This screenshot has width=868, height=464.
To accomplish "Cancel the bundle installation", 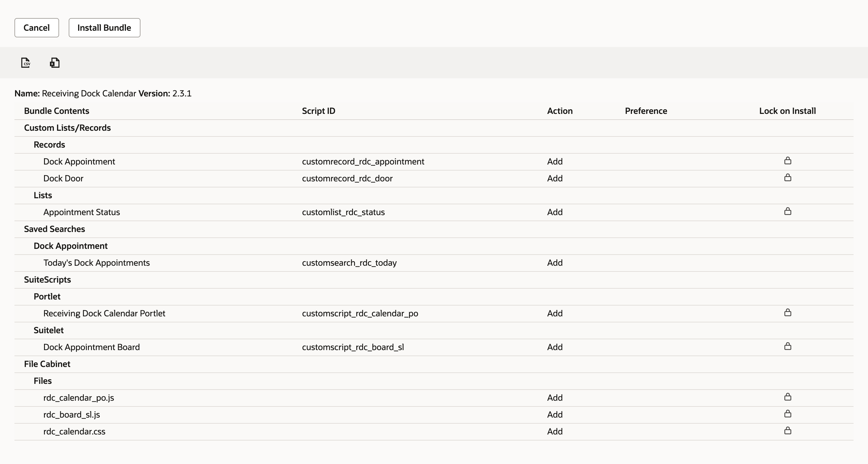I will (37, 28).
